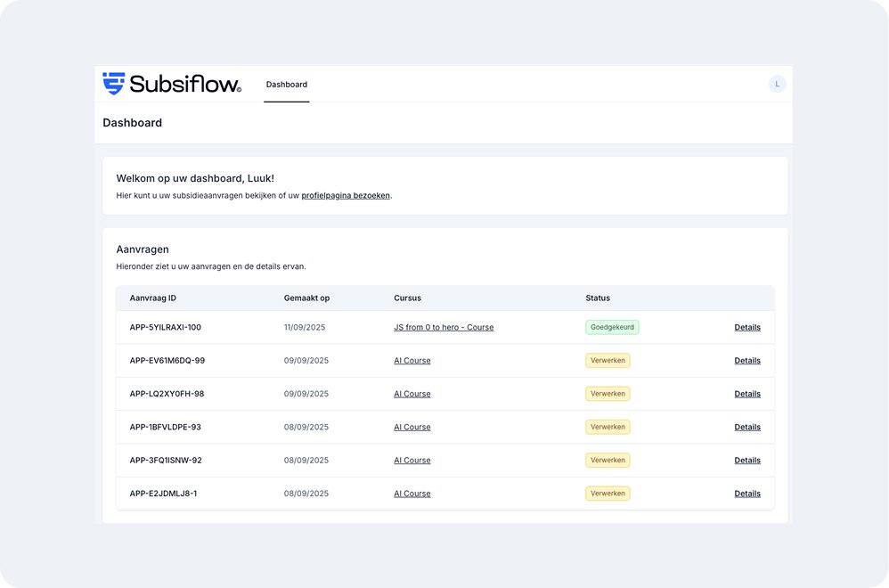View Details for APP-5YILRAXI-100
889x588 pixels.
(747, 327)
